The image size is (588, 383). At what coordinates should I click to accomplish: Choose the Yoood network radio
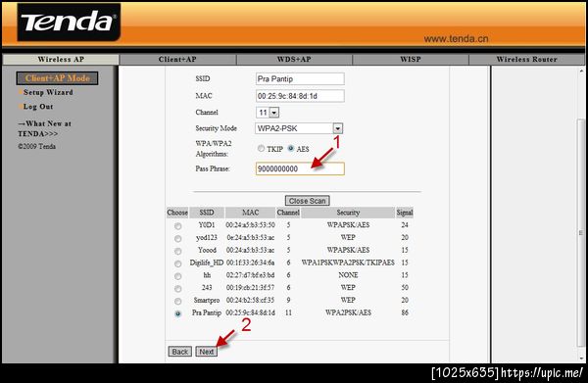pos(177,251)
